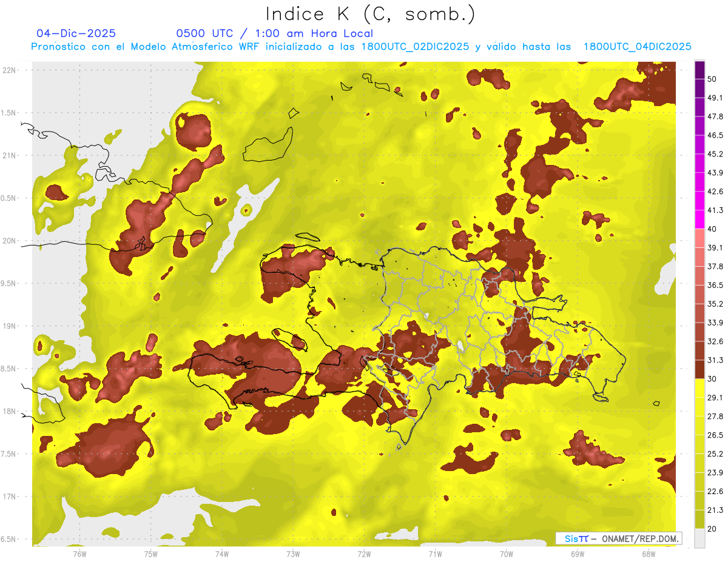Click the colorbar value 33.9
The image size is (728, 562).
(x=715, y=323)
